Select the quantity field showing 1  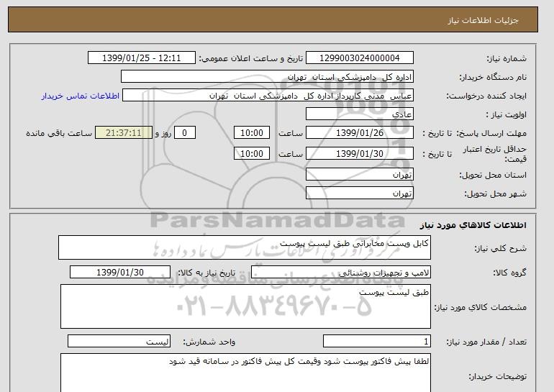pyautogui.click(x=376, y=341)
